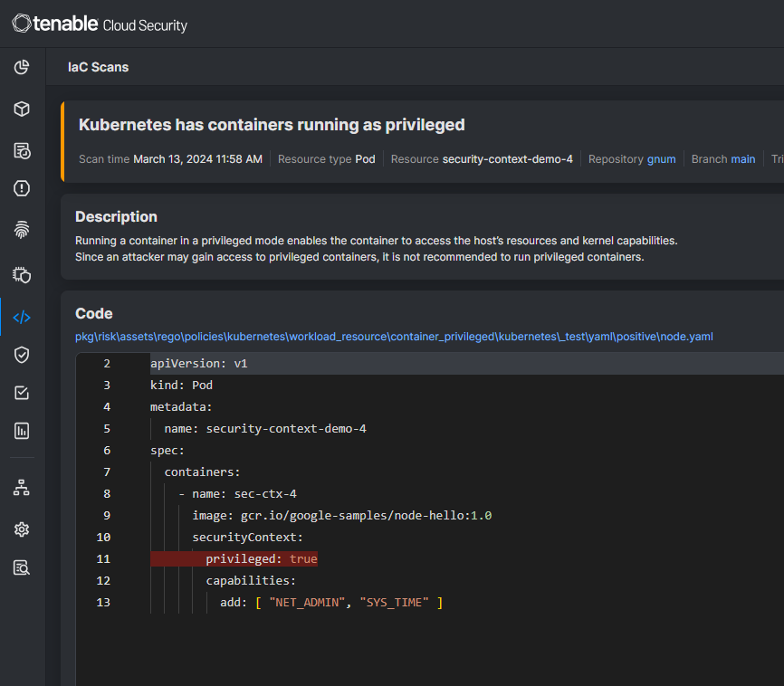Open the Tenable Cloud Security logo
The height and width of the screenshot is (686, 784).
tap(100, 24)
